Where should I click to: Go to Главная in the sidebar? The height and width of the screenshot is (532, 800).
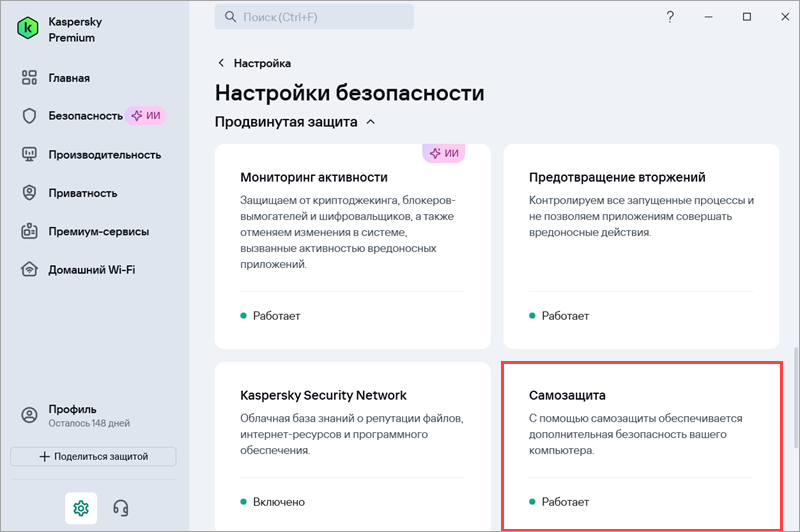tap(69, 78)
